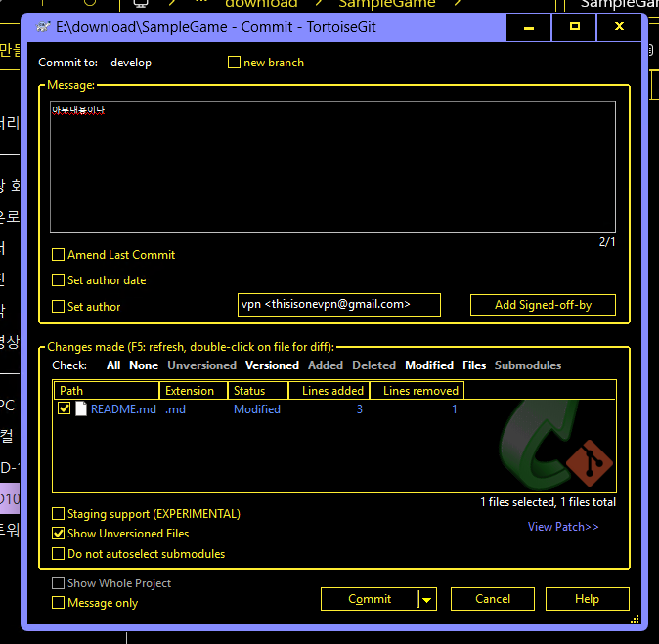Tick the new branch checkbox
The height and width of the screenshot is (644, 659).
(234, 63)
